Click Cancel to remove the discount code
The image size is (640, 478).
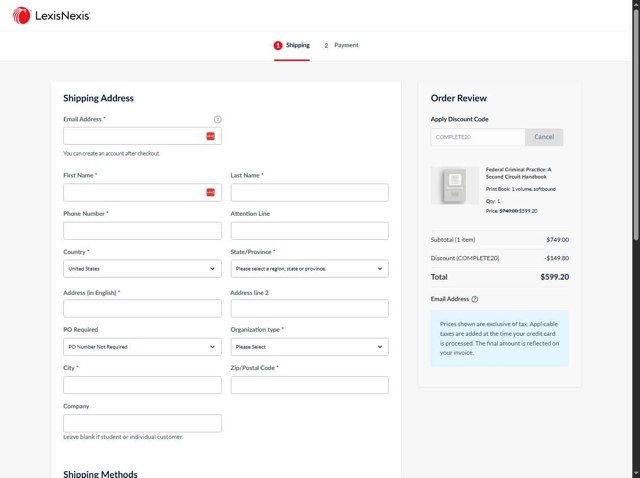coord(544,137)
